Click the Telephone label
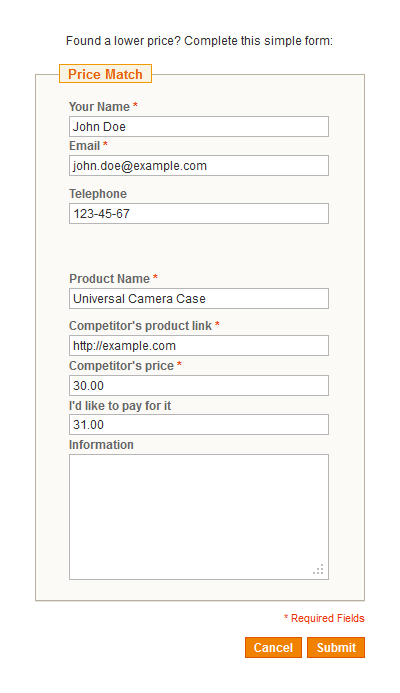Viewport: 400px width, 693px height. pyautogui.click(x=98, y=194)
